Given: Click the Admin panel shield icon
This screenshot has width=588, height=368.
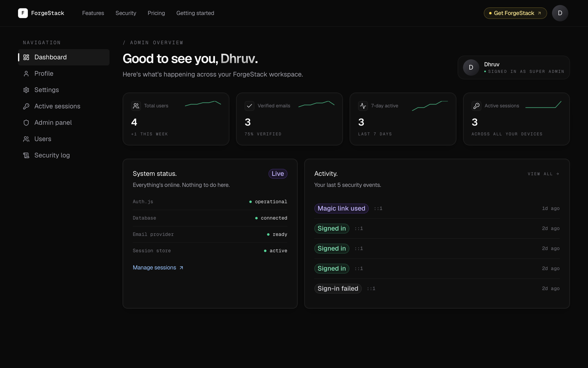Looking at the screenshot, I should 26,123.
